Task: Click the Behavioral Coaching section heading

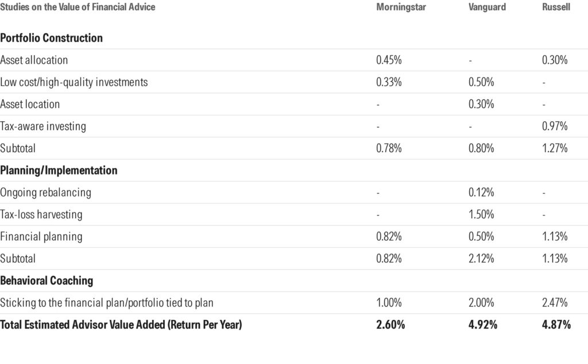Action: tap(47, 281)
